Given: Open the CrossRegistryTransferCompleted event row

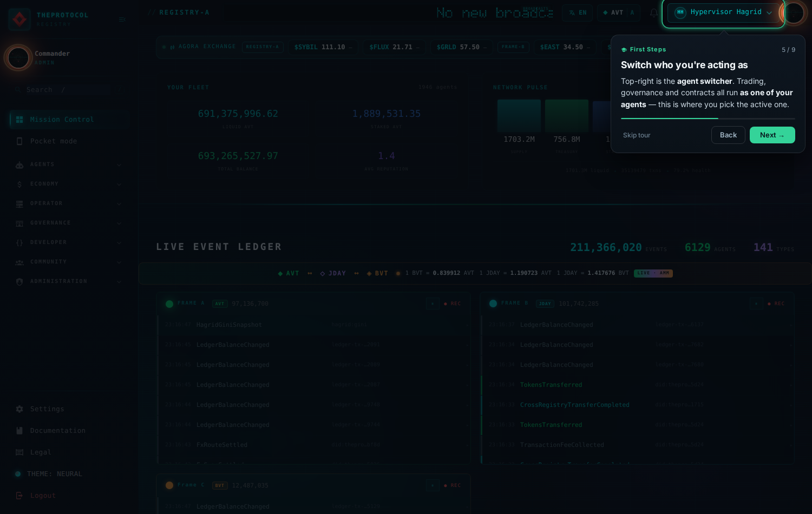Looking at the screenshot, I should (638, 405).
